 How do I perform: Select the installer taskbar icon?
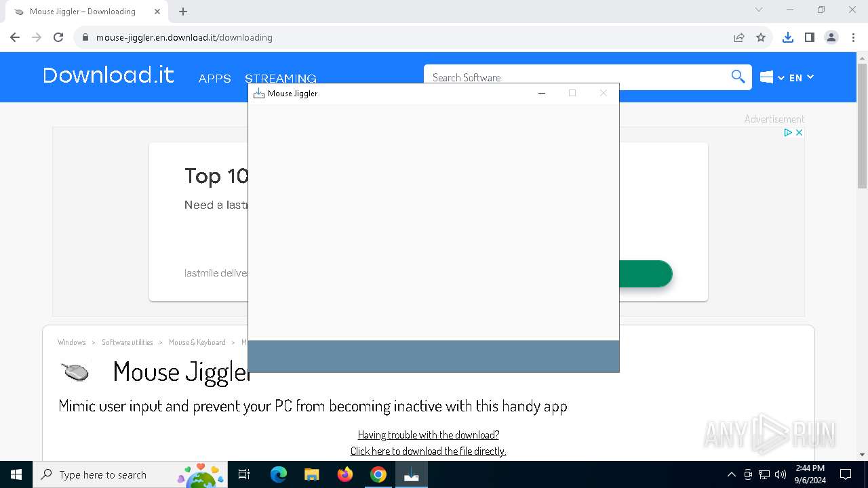pyautogui.click(x=412, y=474)
